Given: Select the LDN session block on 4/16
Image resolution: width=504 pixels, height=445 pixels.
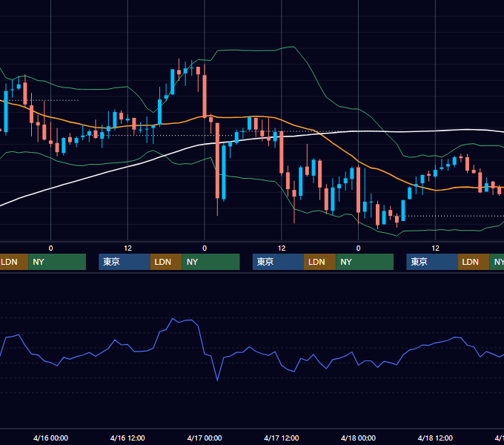Looking at the screenshot, I should [166, 262].
